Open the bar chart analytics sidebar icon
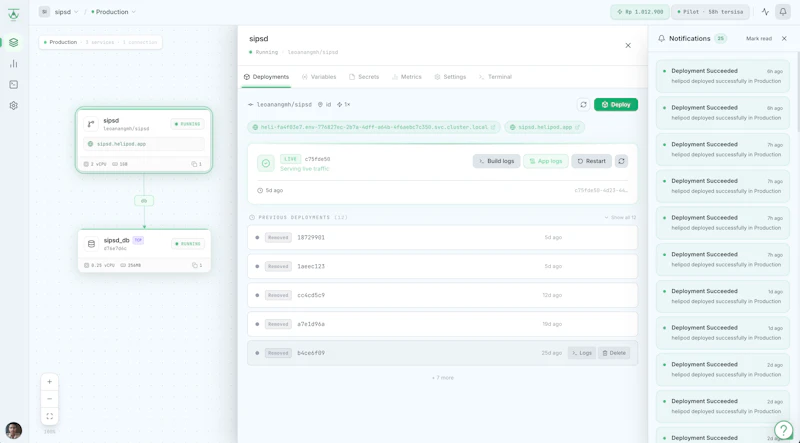Screen dimensions: 800x443 tap(14, 64)
